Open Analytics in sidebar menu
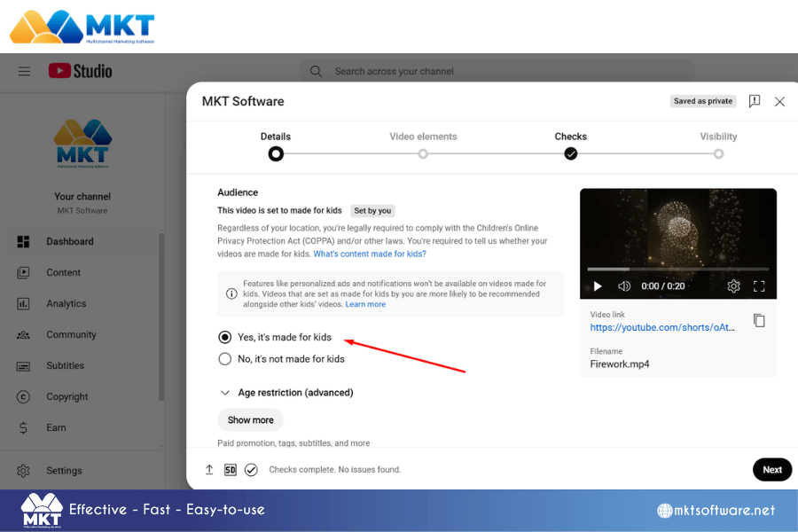The width and height of the screenshot is (798, 532). (82, 303)
